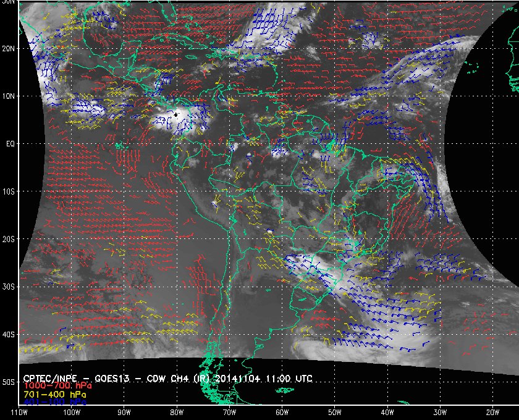Click the 401-100 hPa blue legend label
This screenshot has width=519, height=420.
coord(55,403)
